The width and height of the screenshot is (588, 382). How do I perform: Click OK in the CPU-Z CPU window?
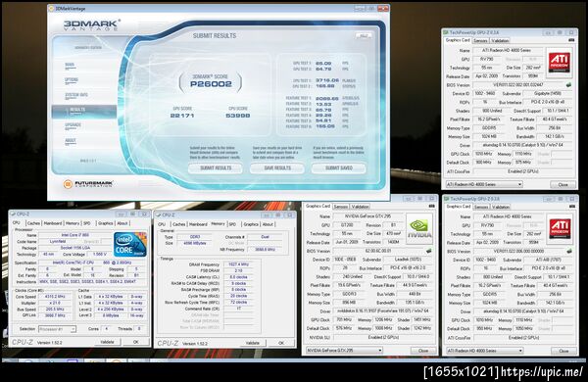coord(136,342)
